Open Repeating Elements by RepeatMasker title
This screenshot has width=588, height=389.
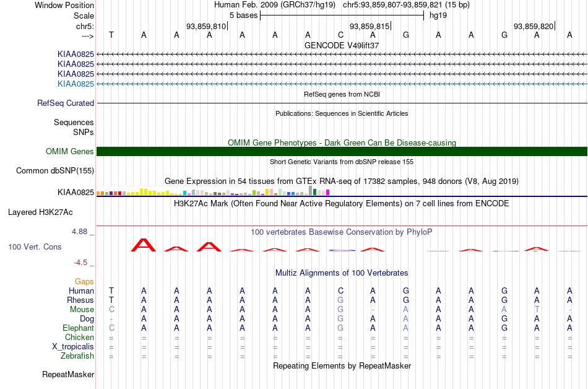[342, 365]
